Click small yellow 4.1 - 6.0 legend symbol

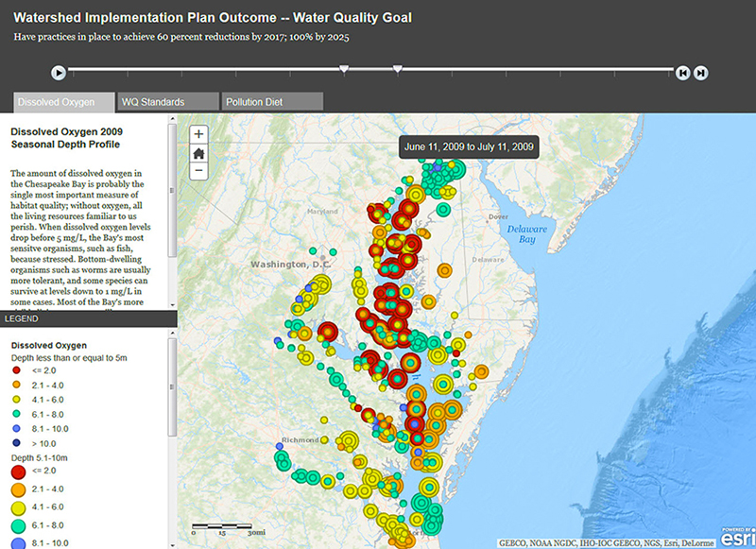tap(16, 399)
